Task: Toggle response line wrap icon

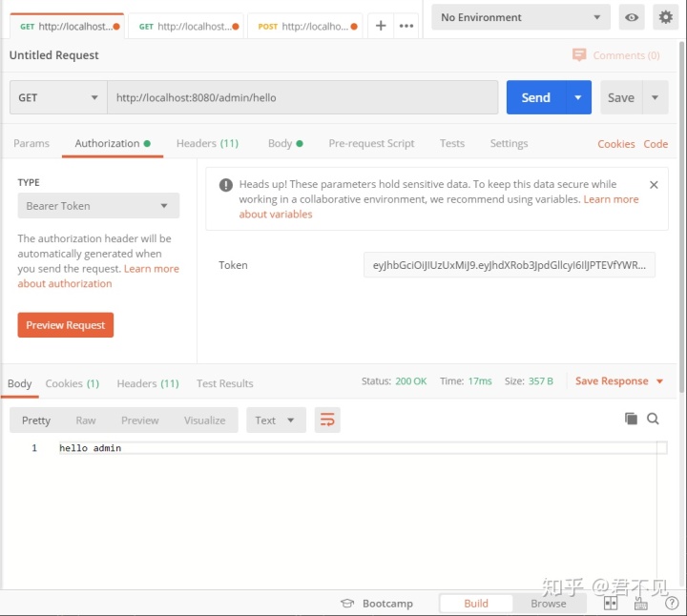Action: click(327, 420)
